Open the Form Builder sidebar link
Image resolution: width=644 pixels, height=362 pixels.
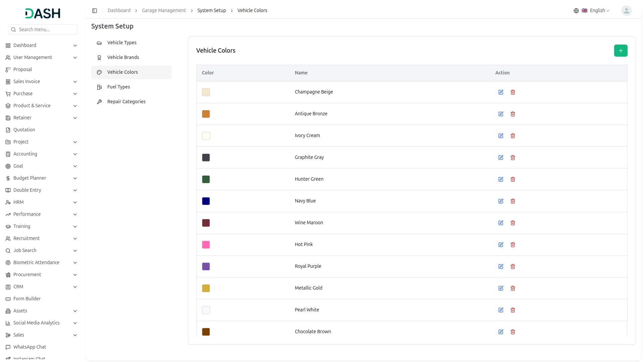point(27,299)
